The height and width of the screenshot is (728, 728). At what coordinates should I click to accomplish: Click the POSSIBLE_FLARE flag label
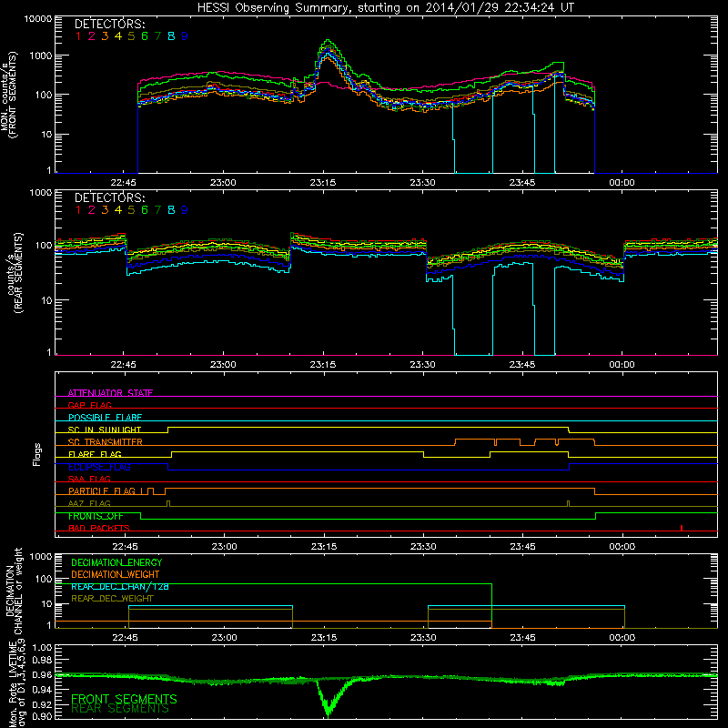click(105, 418)
